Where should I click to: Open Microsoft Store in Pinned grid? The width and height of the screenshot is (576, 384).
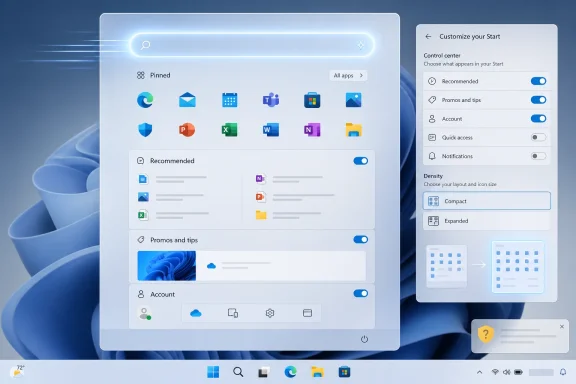312,100
